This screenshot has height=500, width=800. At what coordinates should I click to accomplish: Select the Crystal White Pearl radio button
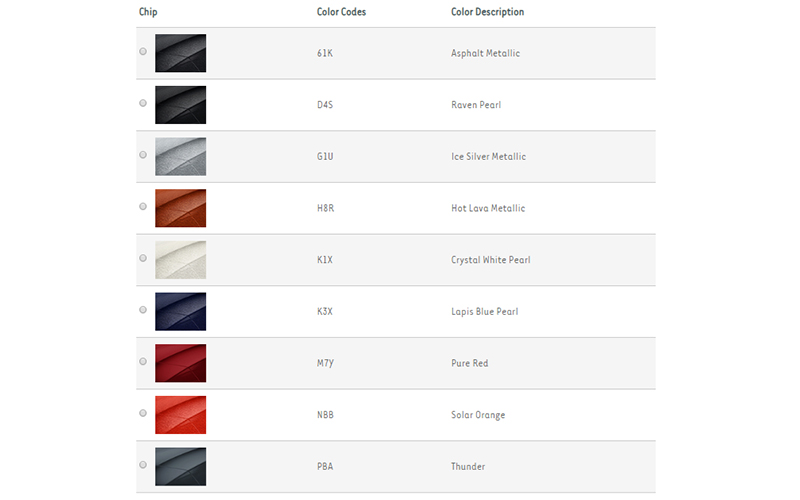click(143, 258)
